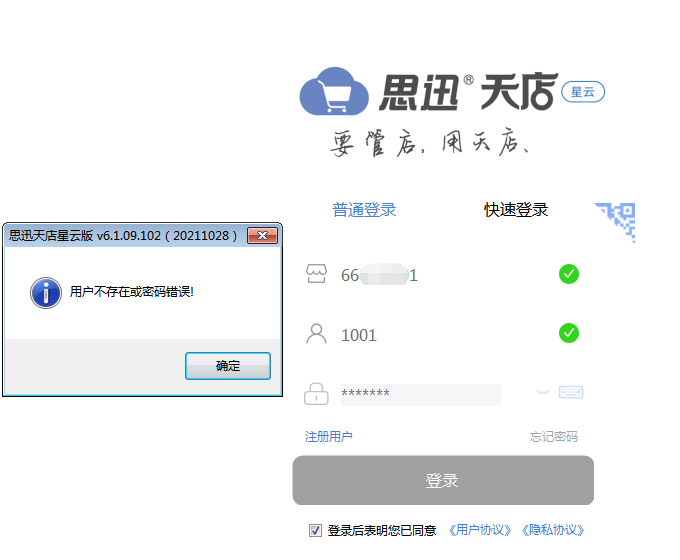The image size is (680, 560).
Task: Open QR code login corner icon
Action: tap(618, 221)
